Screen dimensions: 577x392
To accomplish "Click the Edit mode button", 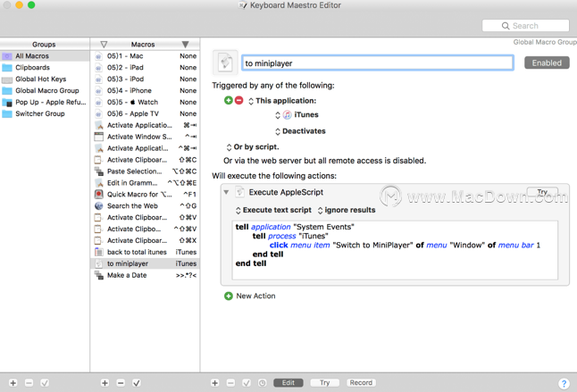I will [288, 383].
